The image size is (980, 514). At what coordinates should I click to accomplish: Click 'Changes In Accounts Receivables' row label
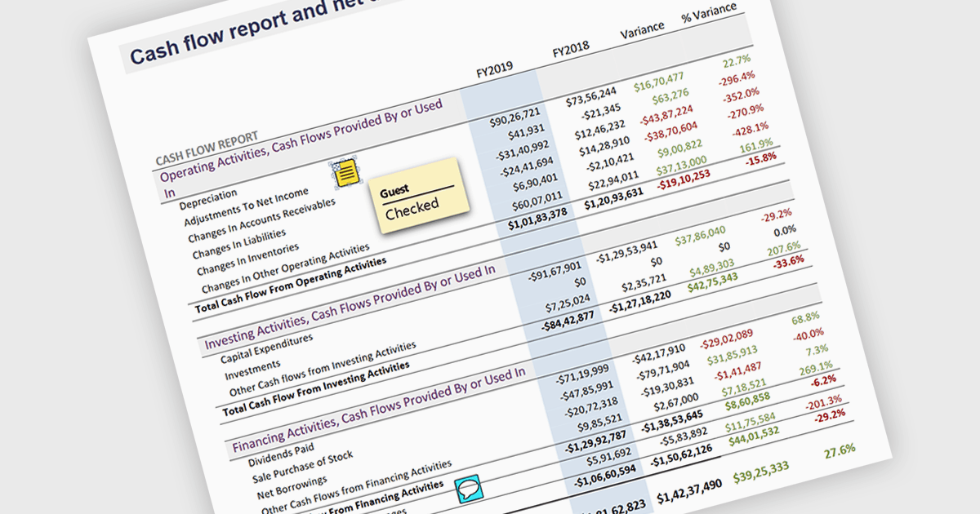pos(261,220)
